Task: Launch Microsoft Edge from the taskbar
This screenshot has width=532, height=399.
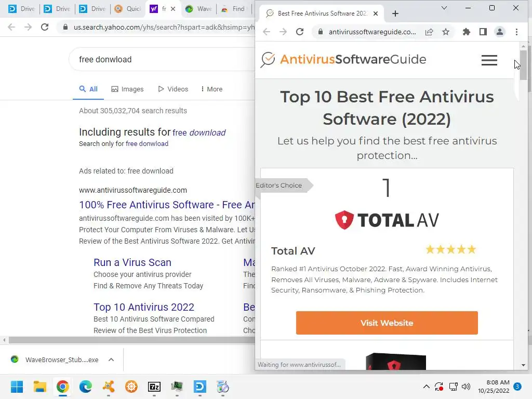Action: 86,387
